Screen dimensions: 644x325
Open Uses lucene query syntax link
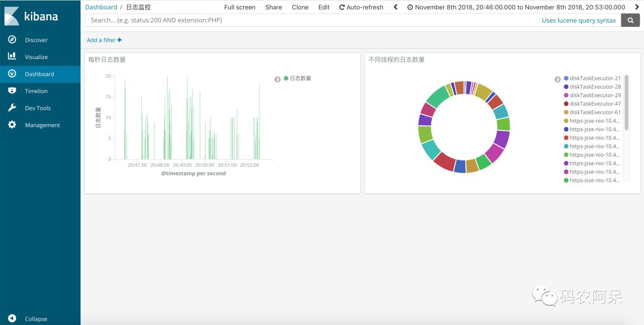579,20
